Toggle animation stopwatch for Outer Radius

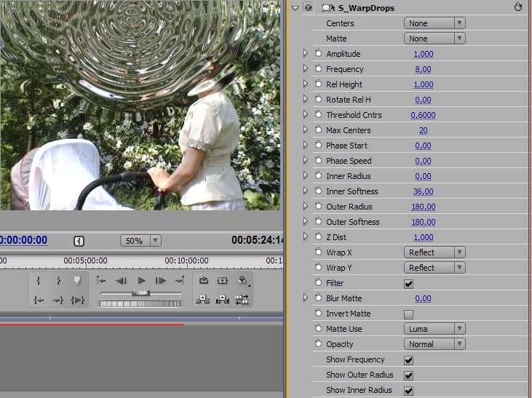(318, 206)
